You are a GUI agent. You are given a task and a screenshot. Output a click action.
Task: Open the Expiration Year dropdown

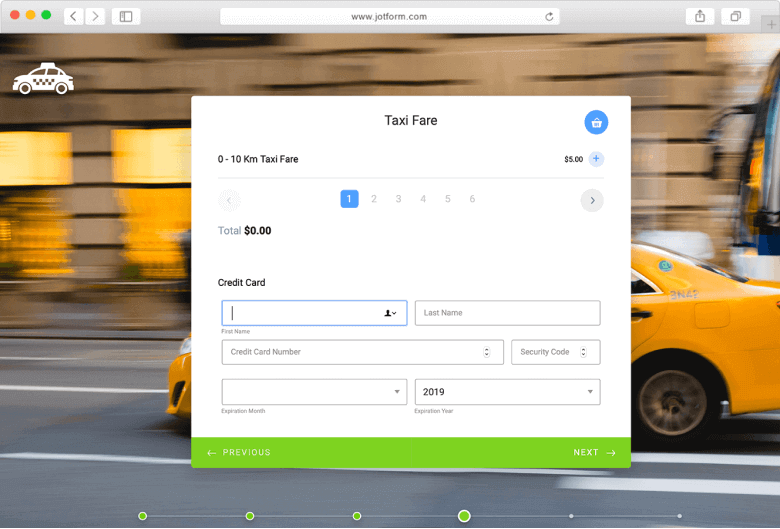[x=507, y=392]
